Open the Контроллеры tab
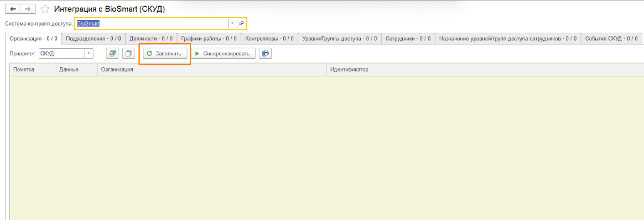644x220 pixels. (269, 39)
